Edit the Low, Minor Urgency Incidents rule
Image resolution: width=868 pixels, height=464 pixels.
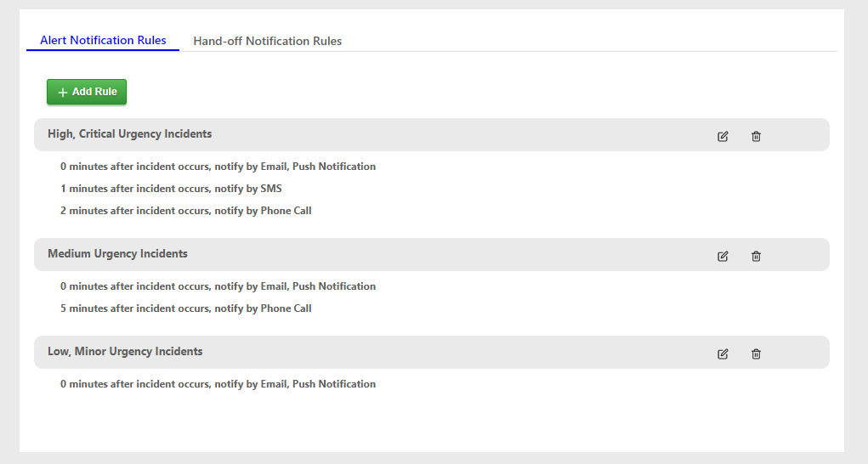[x=723, y=354]
